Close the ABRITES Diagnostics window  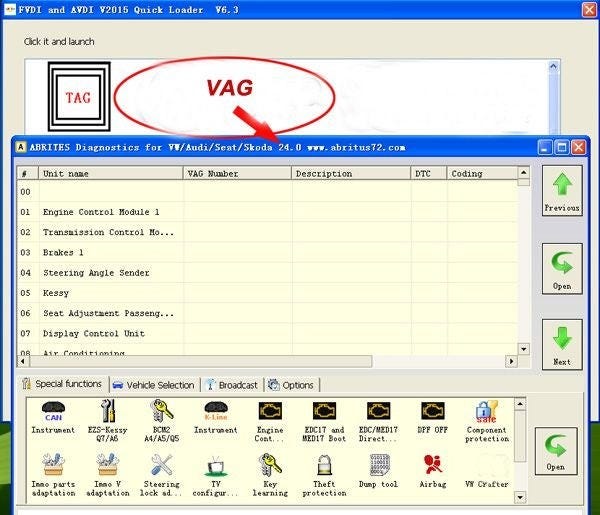tap(579, 147)
